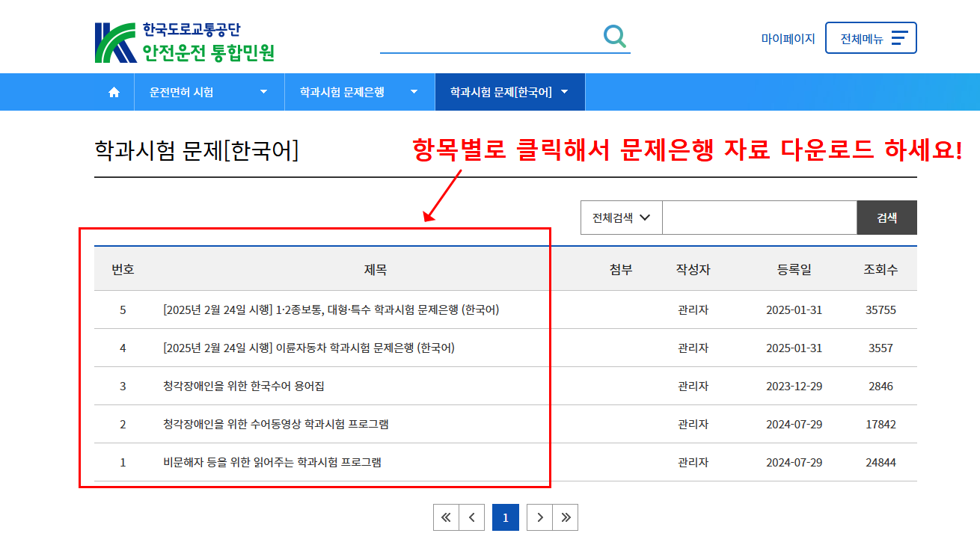Select page 1 in the pagination bar
The image size is (980, 551).
(505, 517)
